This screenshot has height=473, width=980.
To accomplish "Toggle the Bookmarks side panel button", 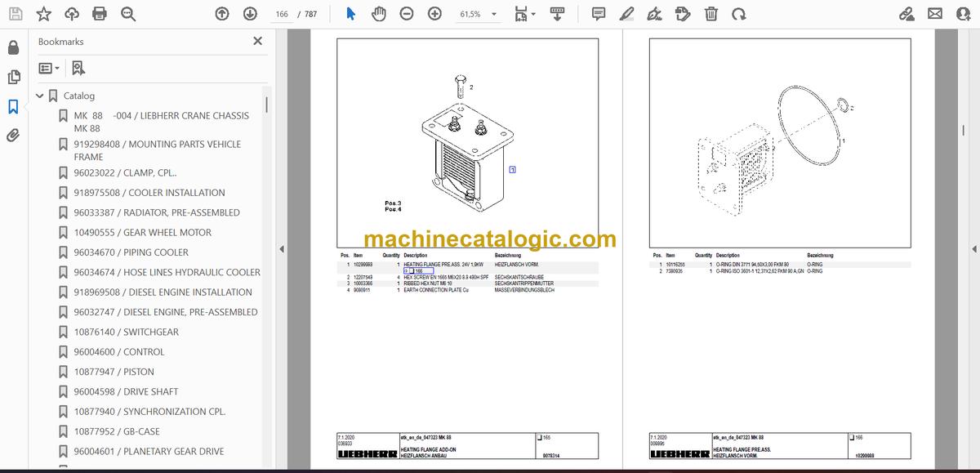I will click(x=13, y=106).
